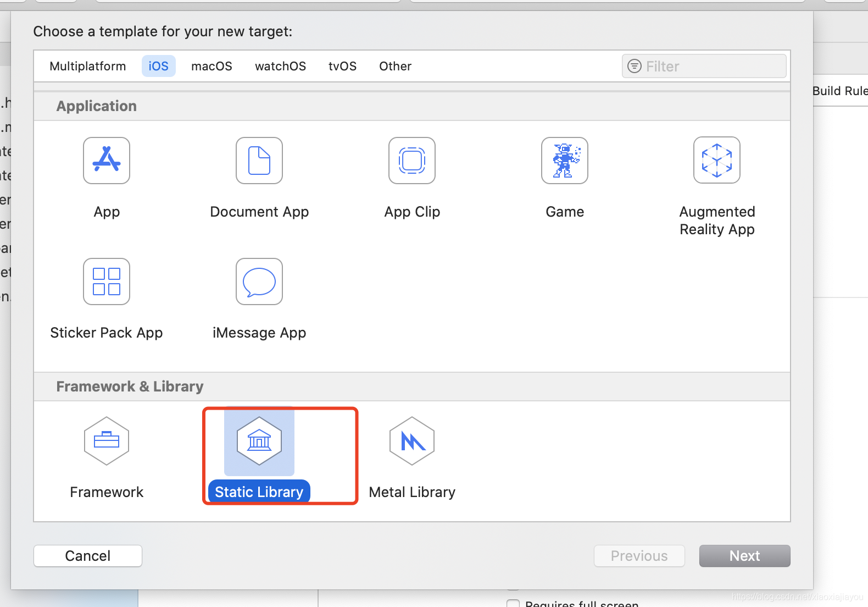Click the Previous button
The height and width of the screenshot is (607, 868).
(x=639, y=556)
